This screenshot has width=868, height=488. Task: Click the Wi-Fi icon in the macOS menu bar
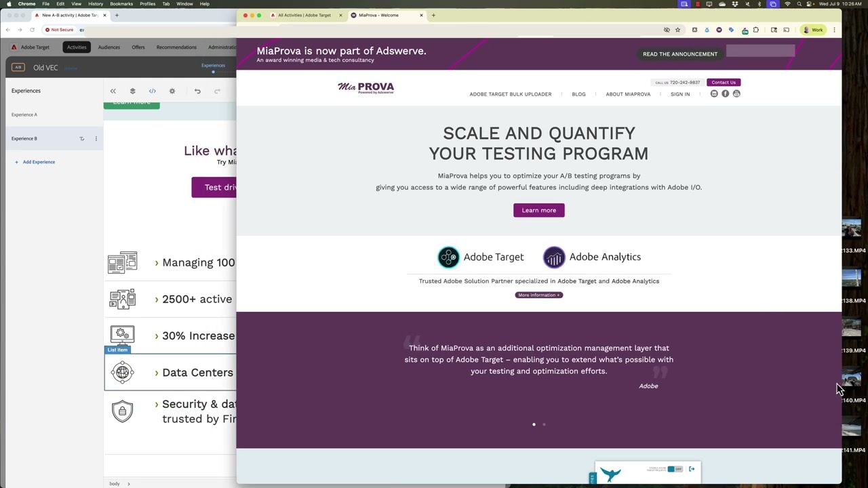click(787, 4)
